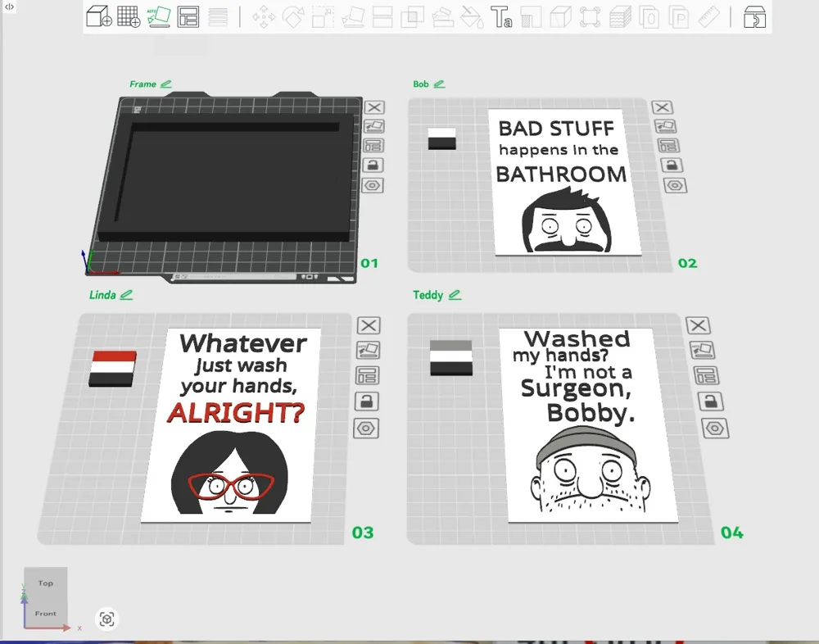Auto orient objects on Linda plate
The width and height of the screenshot is (819, 644).
[369, 350]
